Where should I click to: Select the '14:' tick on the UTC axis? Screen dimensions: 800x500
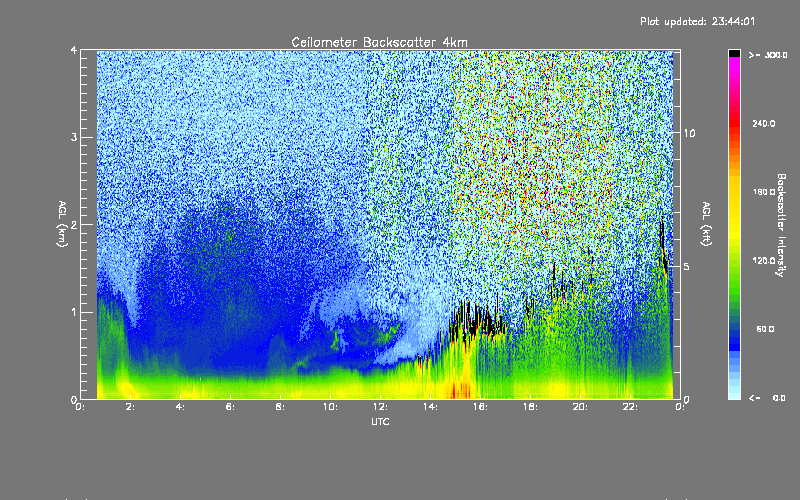point(430,407)
